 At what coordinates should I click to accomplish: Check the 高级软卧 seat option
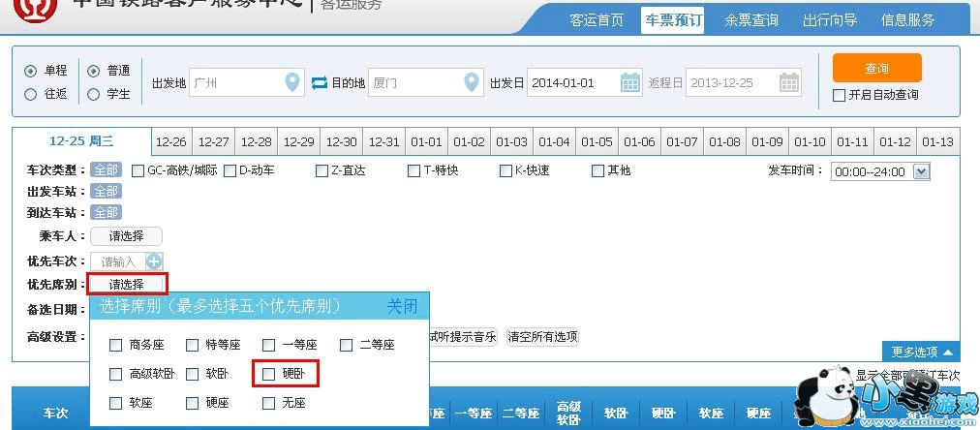(115, 375)
